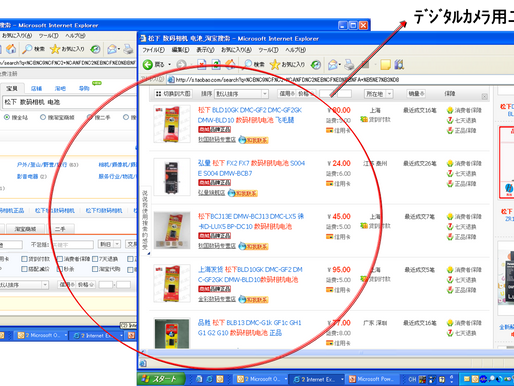
Task: Expand the Internet Ex.. taskbar group arrow
Action: point(342,379)
